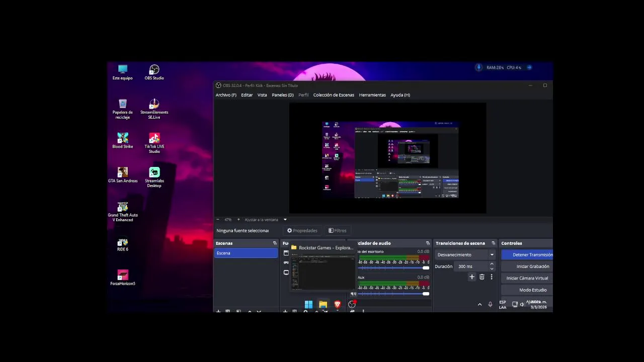
Task: Click the RIDE 6 desktop icon
Action: 123,244
